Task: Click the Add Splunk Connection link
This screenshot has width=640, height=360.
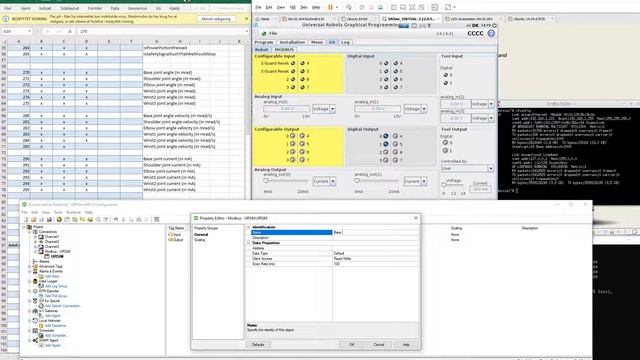Action: [62, 306]
